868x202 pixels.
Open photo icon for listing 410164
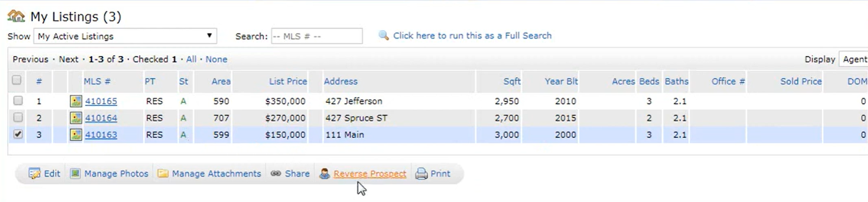[76, 118]
